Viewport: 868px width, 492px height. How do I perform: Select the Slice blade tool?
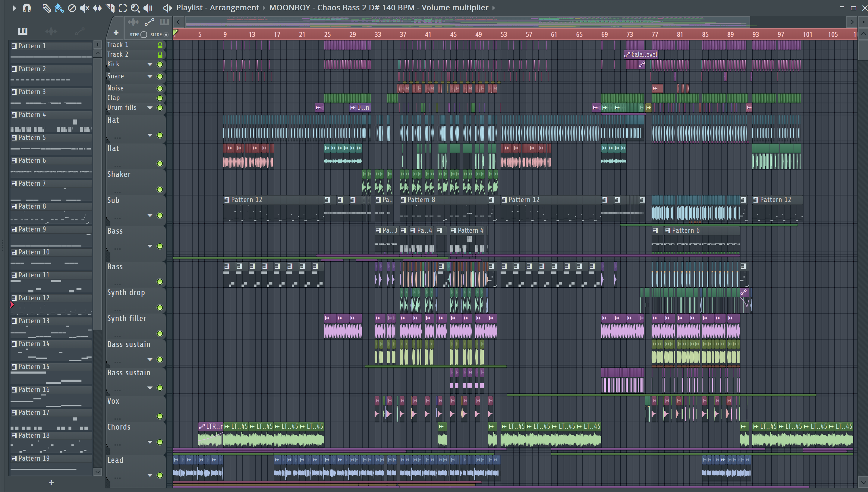[x=110, y=8]
